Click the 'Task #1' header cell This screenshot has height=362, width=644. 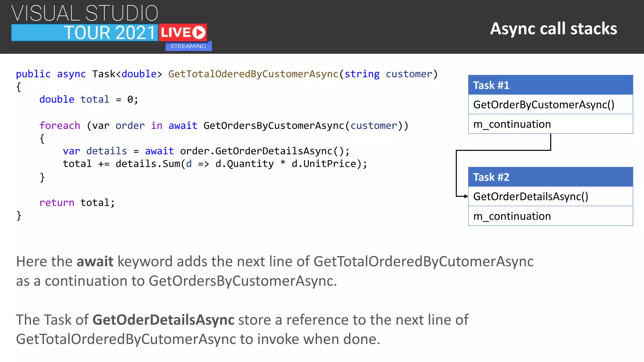pyautogui.click(x=551, y=85)
